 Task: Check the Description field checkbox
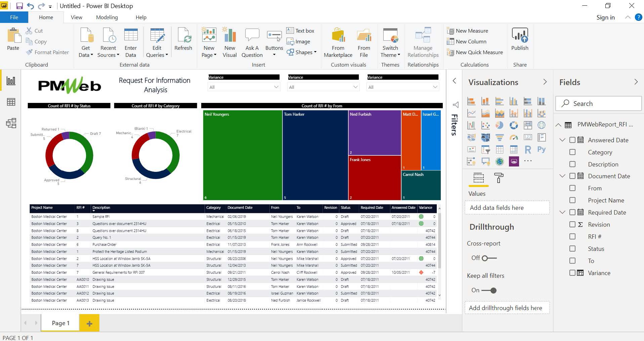tap(572, 164)
